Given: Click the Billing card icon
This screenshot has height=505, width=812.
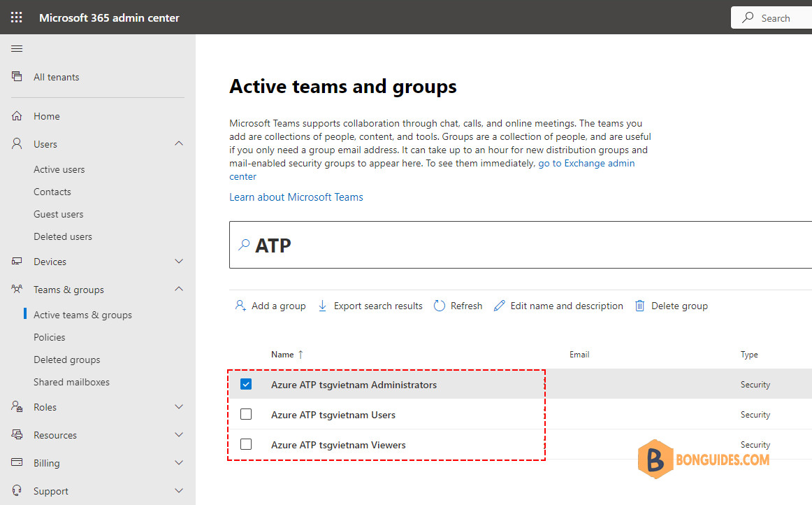Looking at the screenshot, I should point(17,462).
